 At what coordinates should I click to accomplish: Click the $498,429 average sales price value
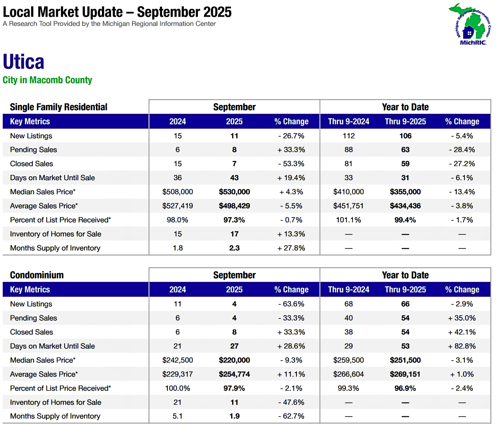tap(234, 206)
